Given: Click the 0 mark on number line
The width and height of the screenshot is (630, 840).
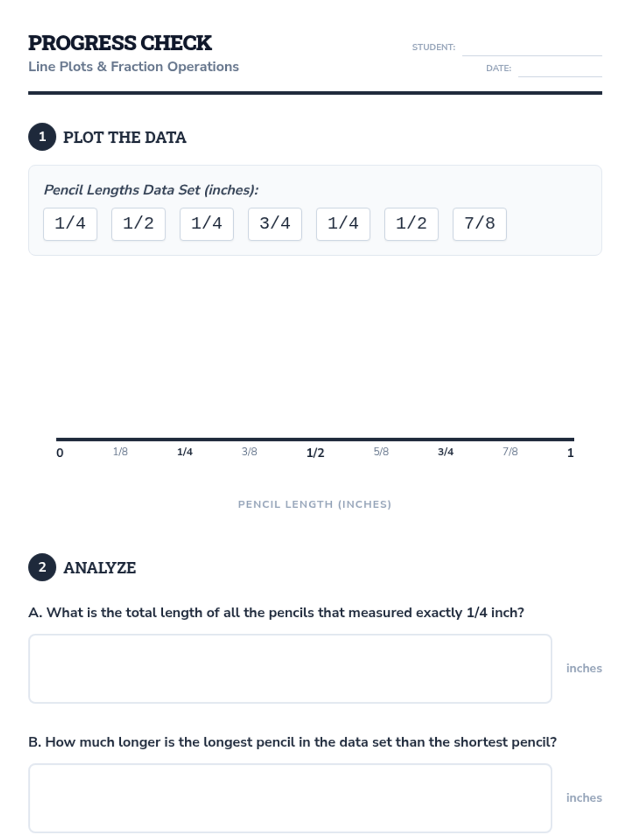Looking at the screenshot, I should coord(60,453).
